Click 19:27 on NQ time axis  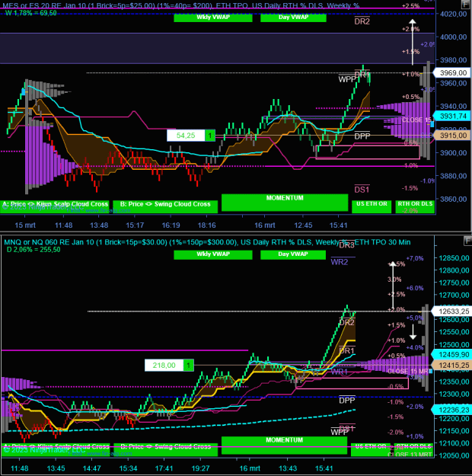[201, 468]
